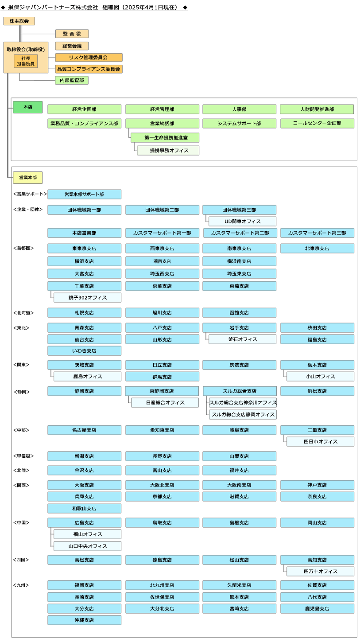Viewport: 364px width, 642px height.
Task: Select the 浜松支店 box
Action: tap(317, 391)
